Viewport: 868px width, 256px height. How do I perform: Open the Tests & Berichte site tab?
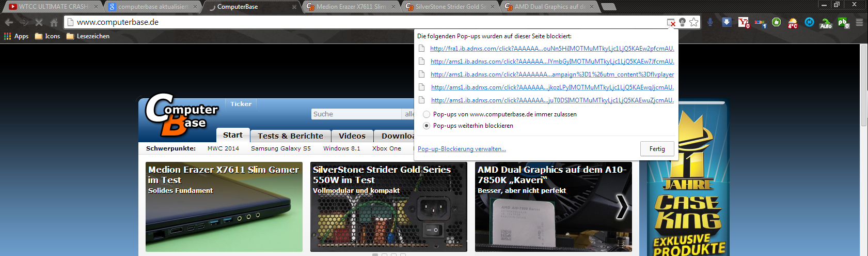pos(291,135)
